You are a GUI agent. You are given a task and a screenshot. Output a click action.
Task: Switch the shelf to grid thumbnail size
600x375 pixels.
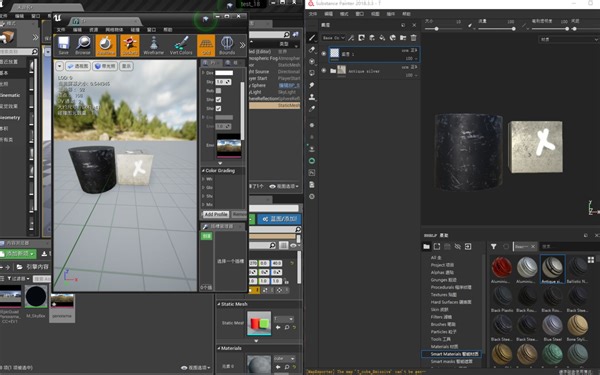(591, 260)
